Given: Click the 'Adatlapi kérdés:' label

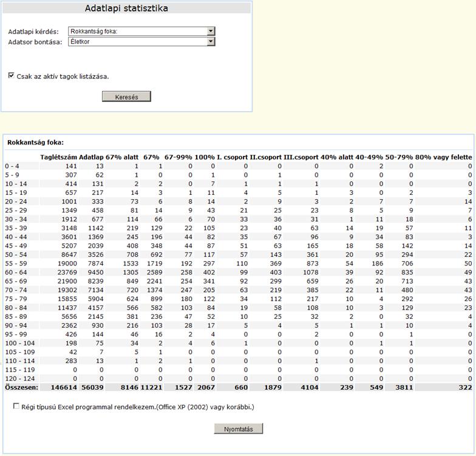Looking at the screenshot, I should (x=33, y=32).
